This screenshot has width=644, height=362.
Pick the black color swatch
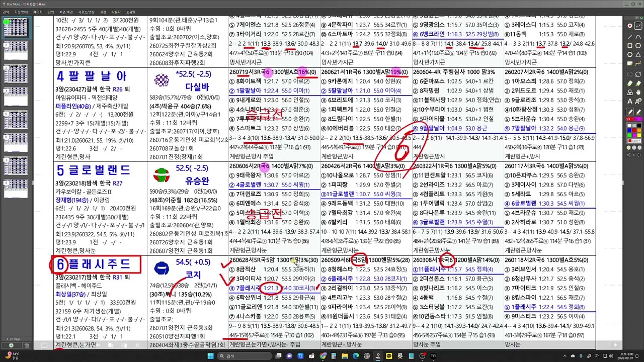(x=639, y=125)
